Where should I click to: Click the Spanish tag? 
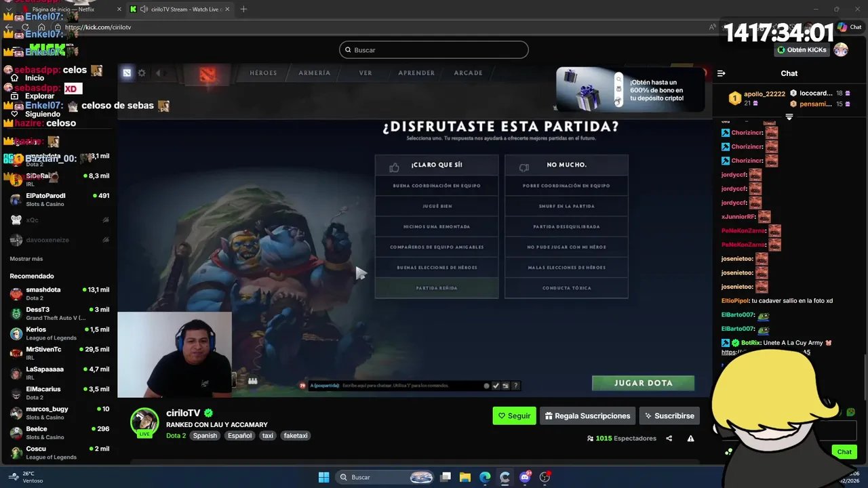(205, 436)
